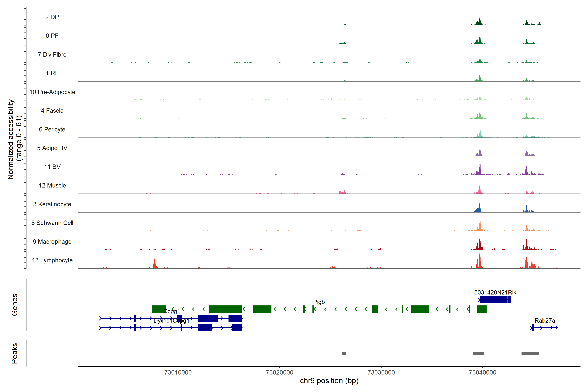Screen dimensions: 588x392
Task: Click the middle gray peak bar
Action: [478, 353]
